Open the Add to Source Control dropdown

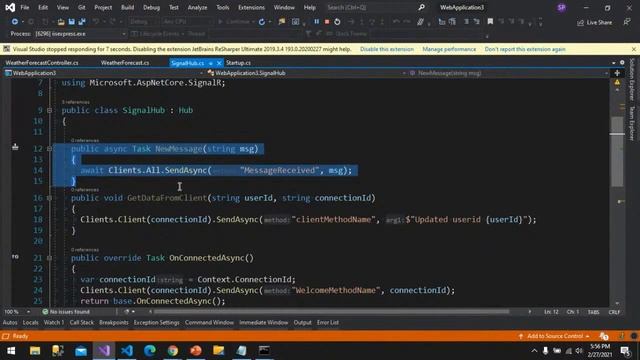[x=554, y=336]
